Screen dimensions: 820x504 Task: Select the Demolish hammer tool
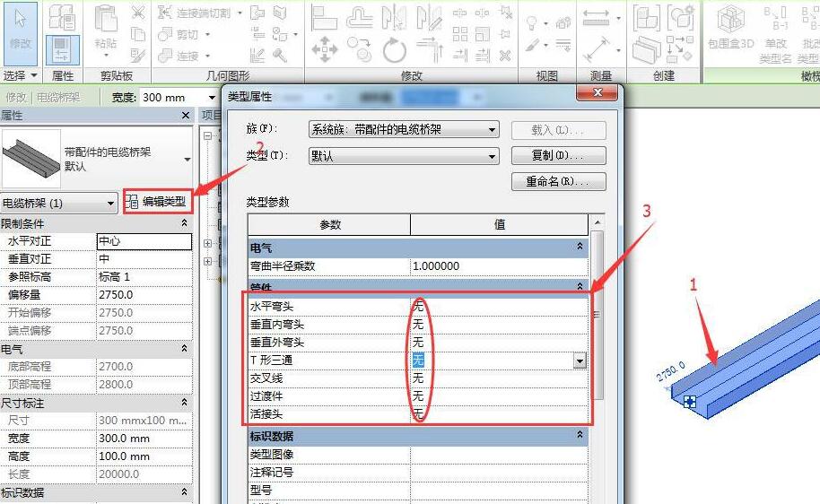pyautogui.click(x=280, y=56)
